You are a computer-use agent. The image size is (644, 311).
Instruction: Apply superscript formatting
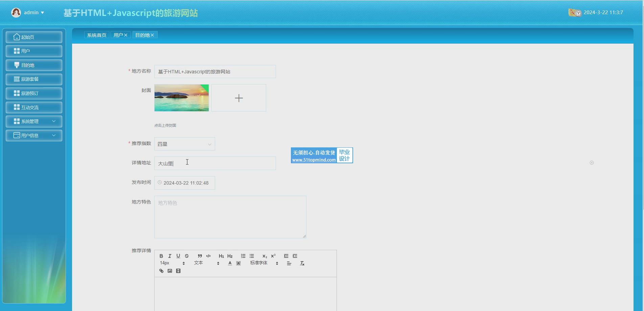click(273, 256)
